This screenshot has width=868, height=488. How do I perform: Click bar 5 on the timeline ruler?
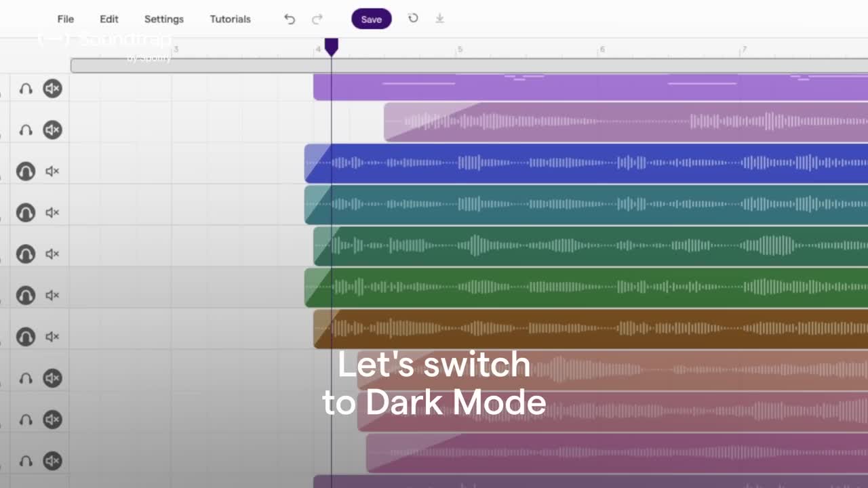460,49
